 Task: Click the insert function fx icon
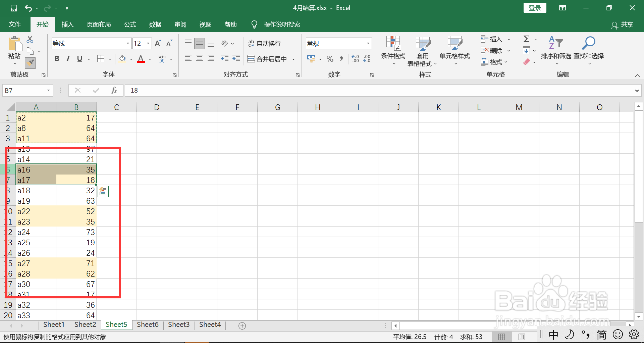pos(114,90)
